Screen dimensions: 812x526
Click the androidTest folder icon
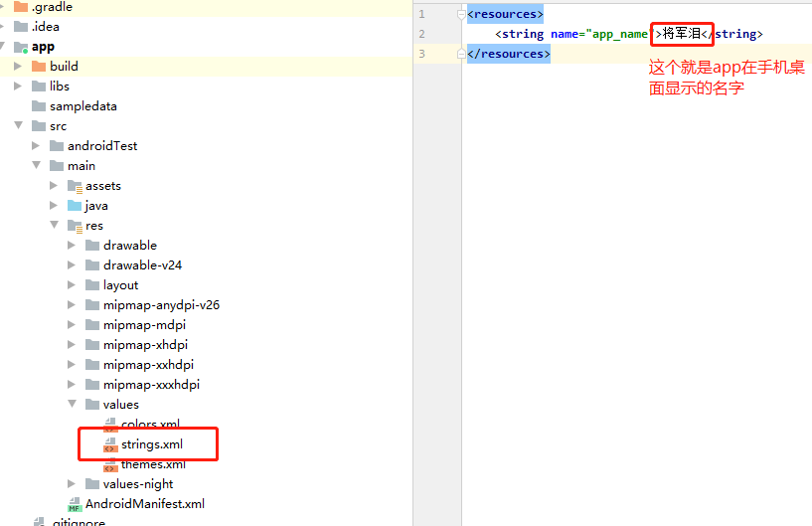coord(57,146)
